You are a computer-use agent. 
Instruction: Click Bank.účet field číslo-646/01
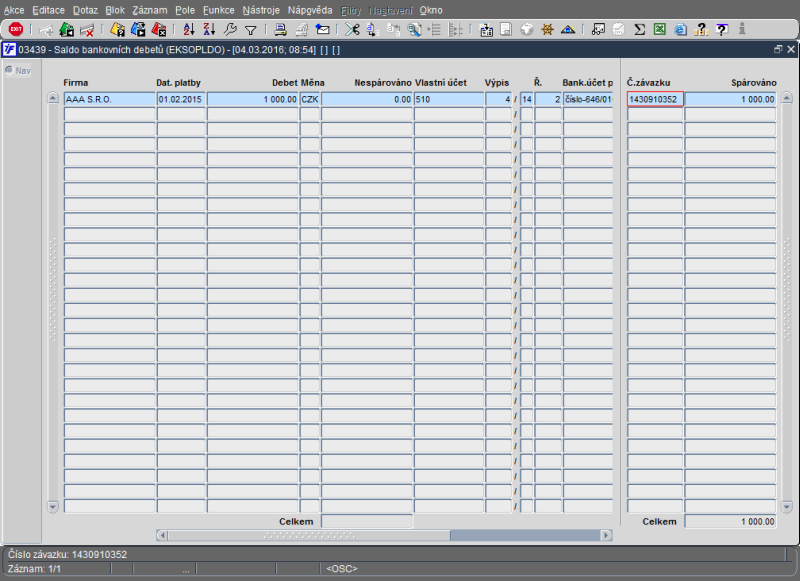[x=588, y=99]
